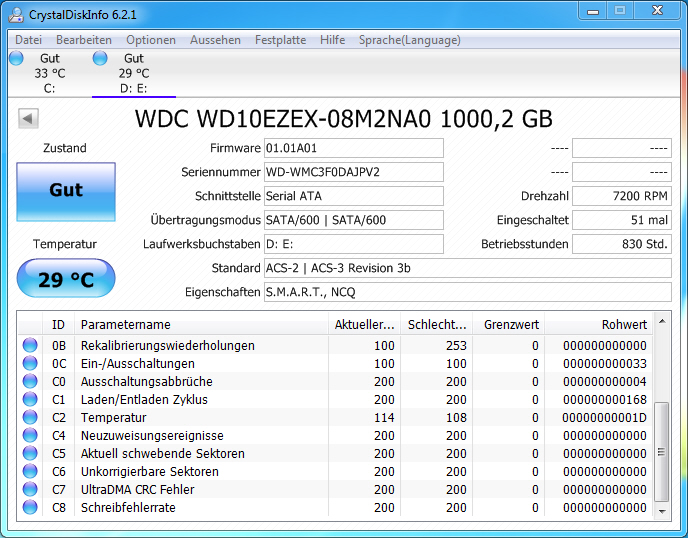Select the Aktuell schwebende Sektoren parameter
688x538 pixels.
pyautogui.click(x=163, y=454)
